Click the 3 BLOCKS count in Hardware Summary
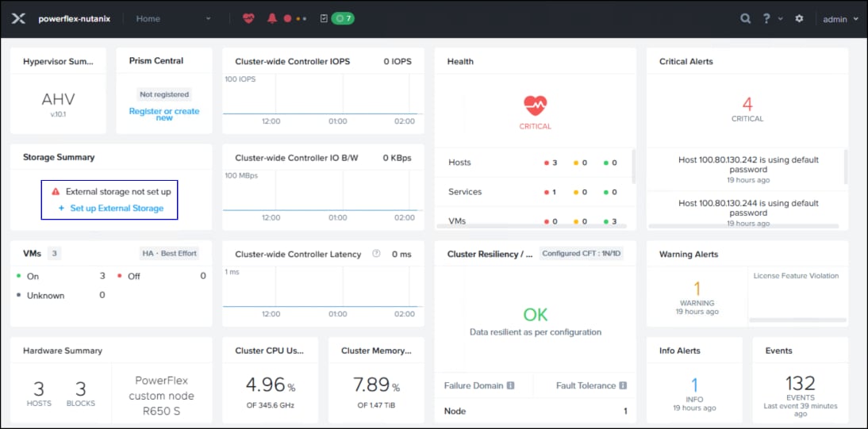Image resolution: width=868 pixels, height=429 pixels. [81, 393]
